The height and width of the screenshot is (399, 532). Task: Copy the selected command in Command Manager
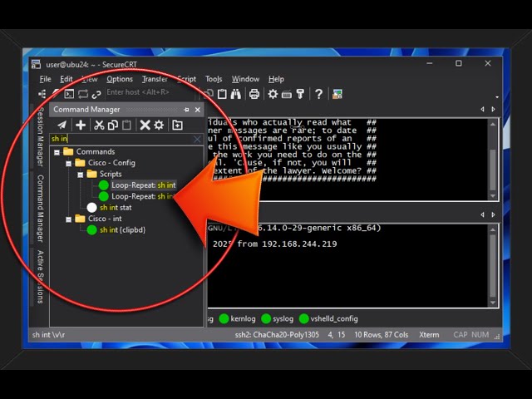coord(113,126)
